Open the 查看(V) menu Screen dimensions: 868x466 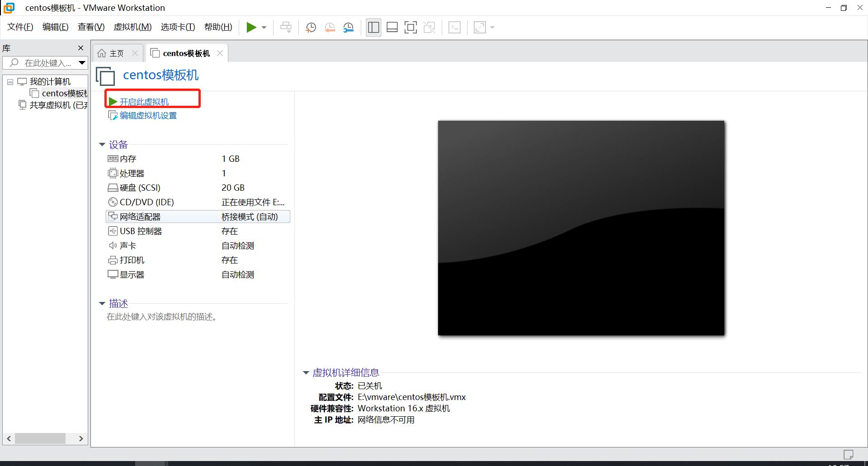tap(91, 27)
